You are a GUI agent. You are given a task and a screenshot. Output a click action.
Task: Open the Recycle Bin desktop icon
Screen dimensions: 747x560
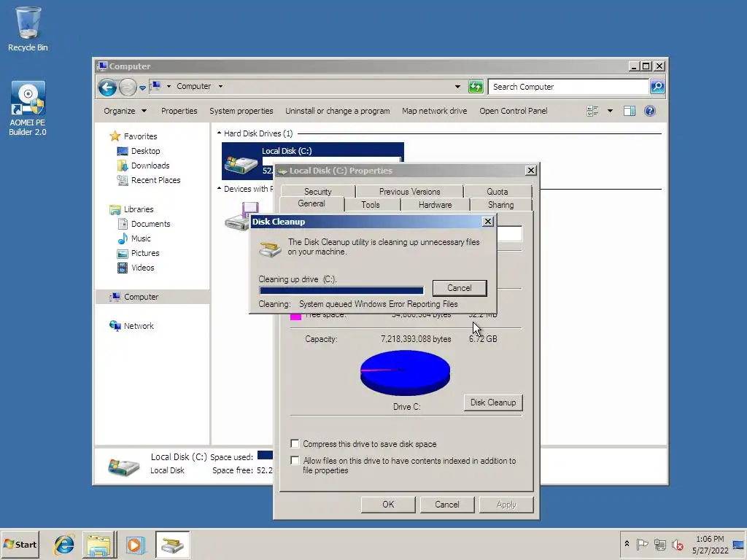(28, 28)
